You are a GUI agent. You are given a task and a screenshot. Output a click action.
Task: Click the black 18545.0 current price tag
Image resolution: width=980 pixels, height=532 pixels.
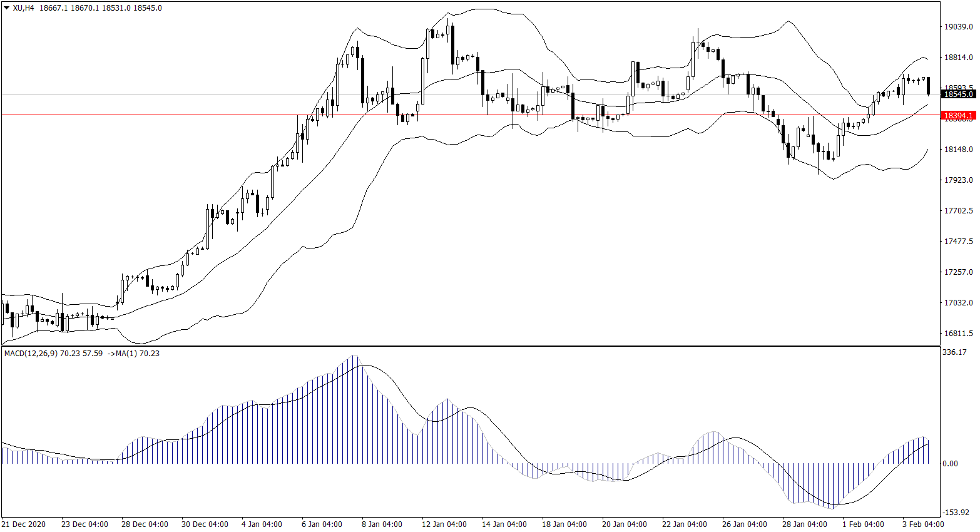[958, 95]
